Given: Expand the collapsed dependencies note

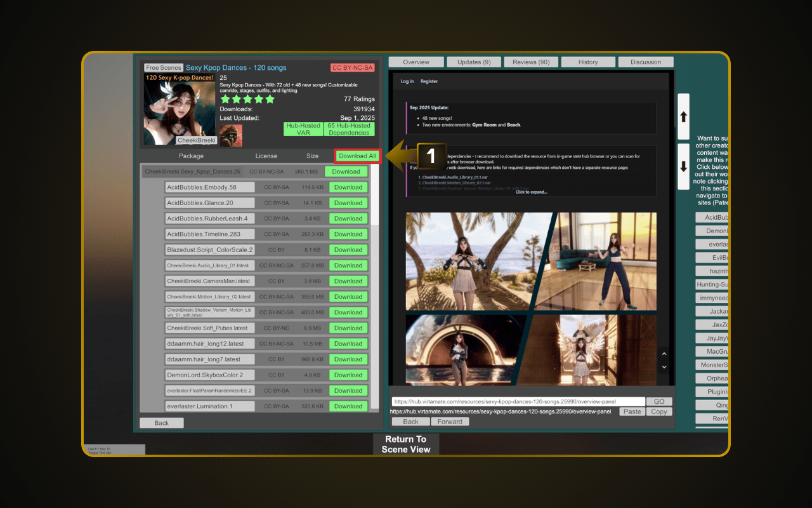Looking at the screenshot, I should pyautogui.click(x=531, y=192).
